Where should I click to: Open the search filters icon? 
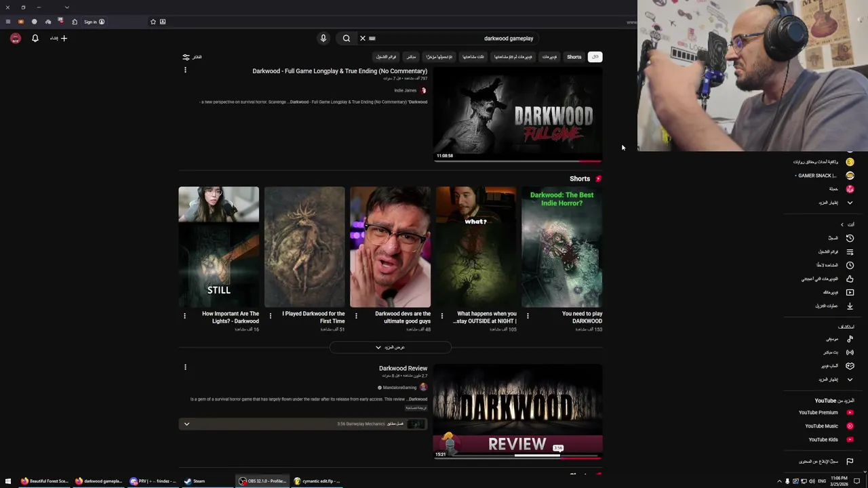point(186,57)
